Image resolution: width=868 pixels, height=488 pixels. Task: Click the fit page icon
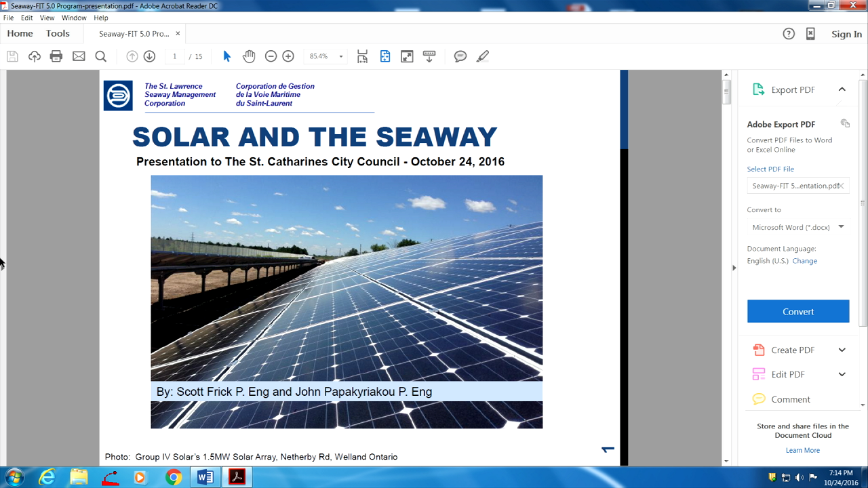pos(385,56)
